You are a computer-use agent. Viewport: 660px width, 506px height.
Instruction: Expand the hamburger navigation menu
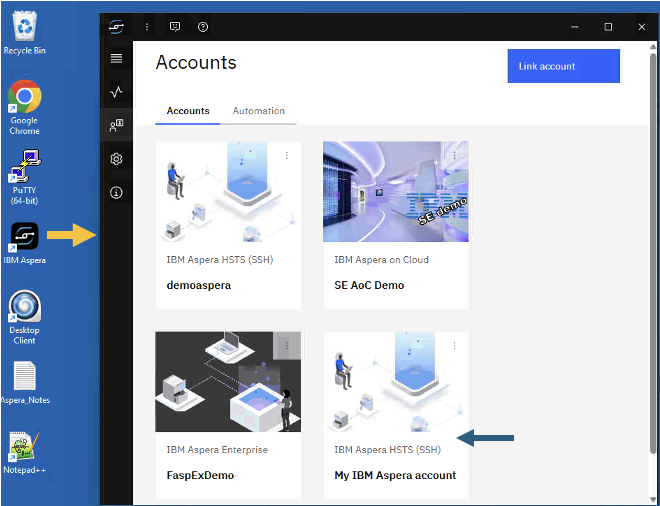[117, 58]
